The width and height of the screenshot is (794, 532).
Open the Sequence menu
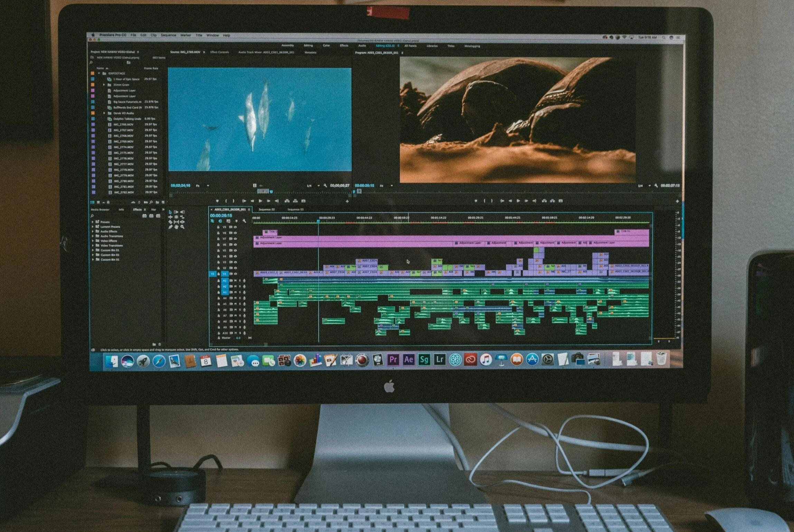point(168,35)
